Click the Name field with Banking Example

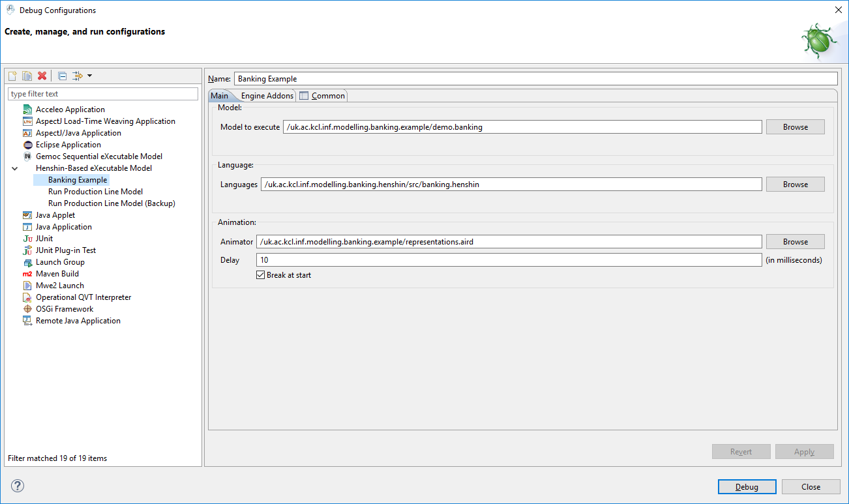click(535, 79)
